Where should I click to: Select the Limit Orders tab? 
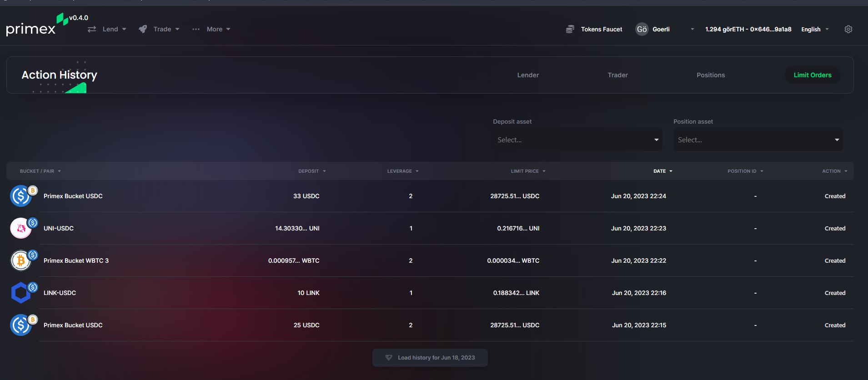pos(813,75)
